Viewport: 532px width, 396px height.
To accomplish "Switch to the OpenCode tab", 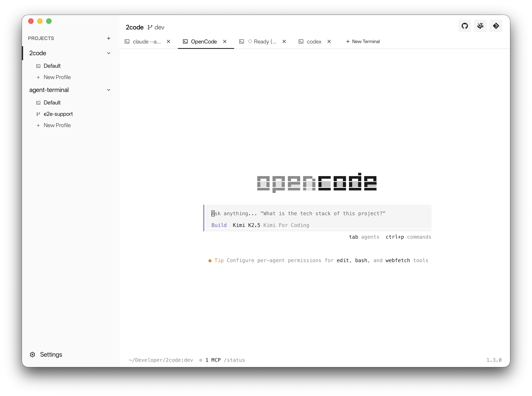I will point(204,41).
